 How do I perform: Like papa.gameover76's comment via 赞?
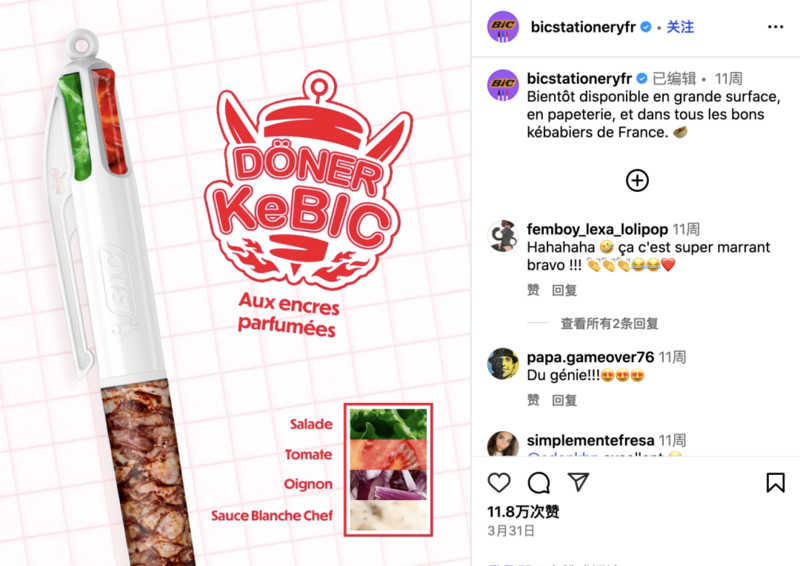coord(533,400)
